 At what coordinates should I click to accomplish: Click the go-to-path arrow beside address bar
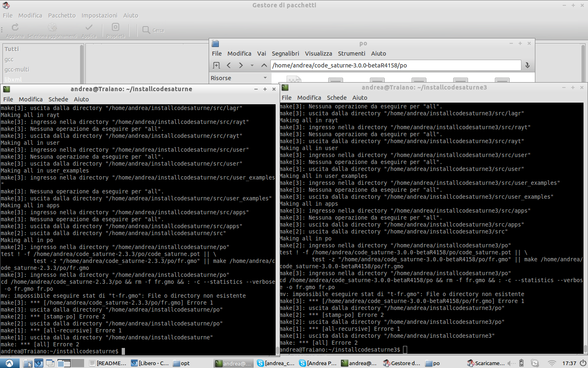(528, 65)
